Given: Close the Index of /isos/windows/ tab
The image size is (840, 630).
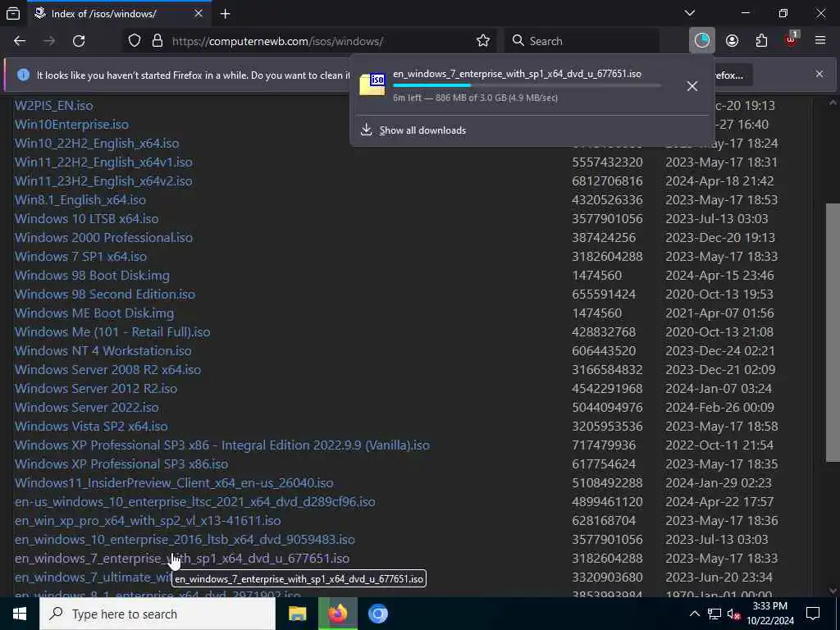Looking at the screenshot, I should 199,14.
